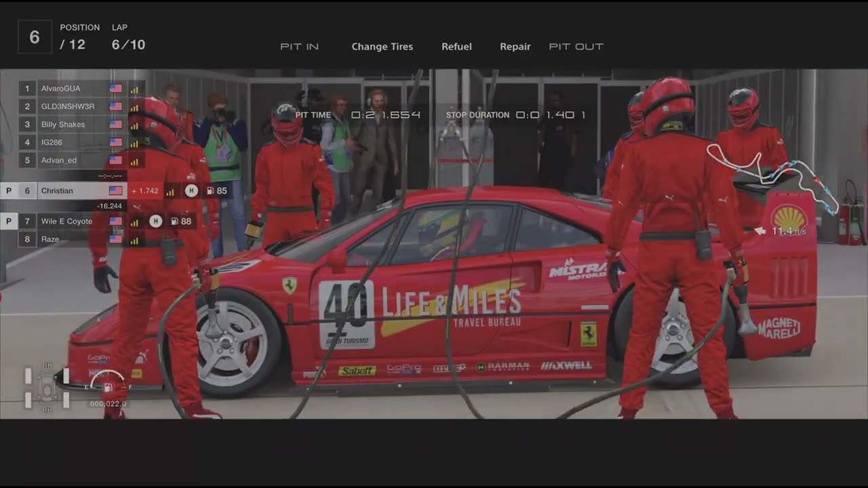The width and height of the screenshot is (868, 488).
Task: Click the fuel level gauge arc
Action: point(107,378)
